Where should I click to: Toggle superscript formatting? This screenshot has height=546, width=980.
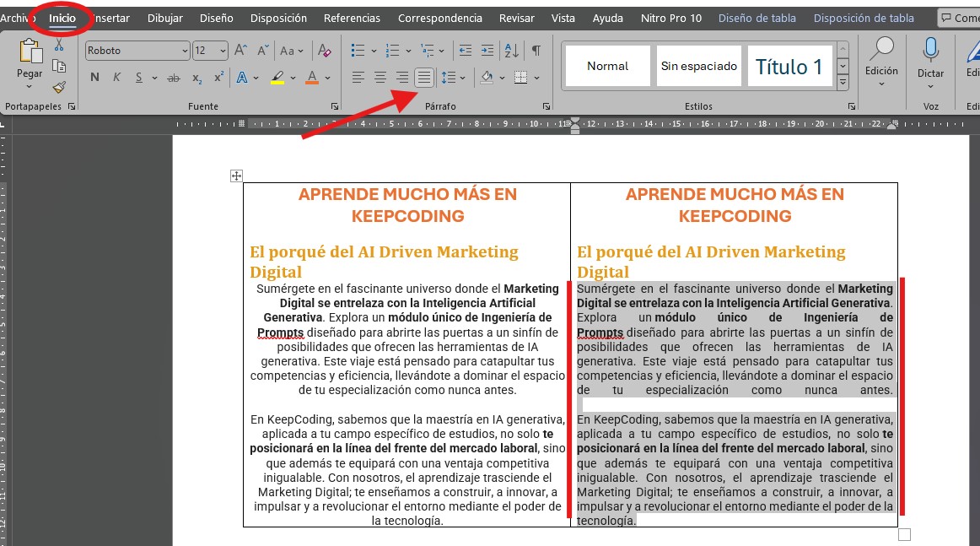[x=218, y=78]
